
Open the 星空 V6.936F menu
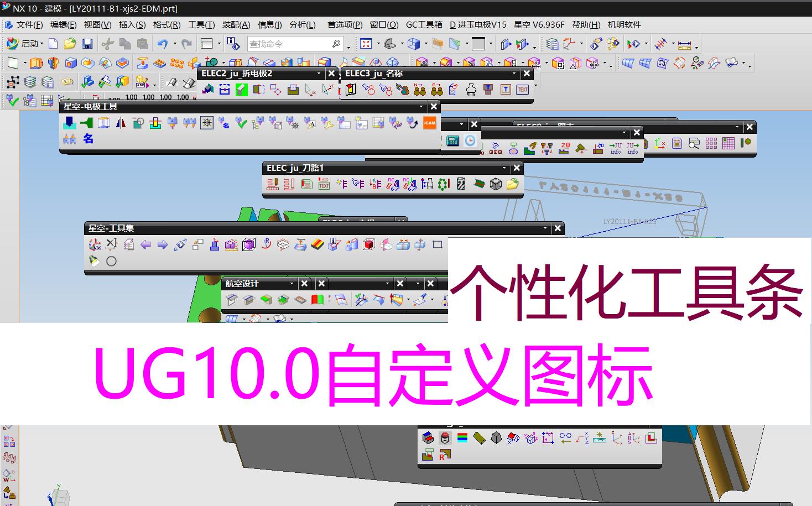(x=539, y=25)
